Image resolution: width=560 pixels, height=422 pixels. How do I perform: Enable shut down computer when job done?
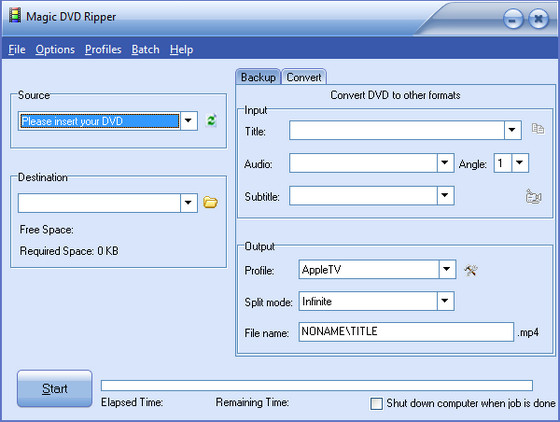pos(376,404)
